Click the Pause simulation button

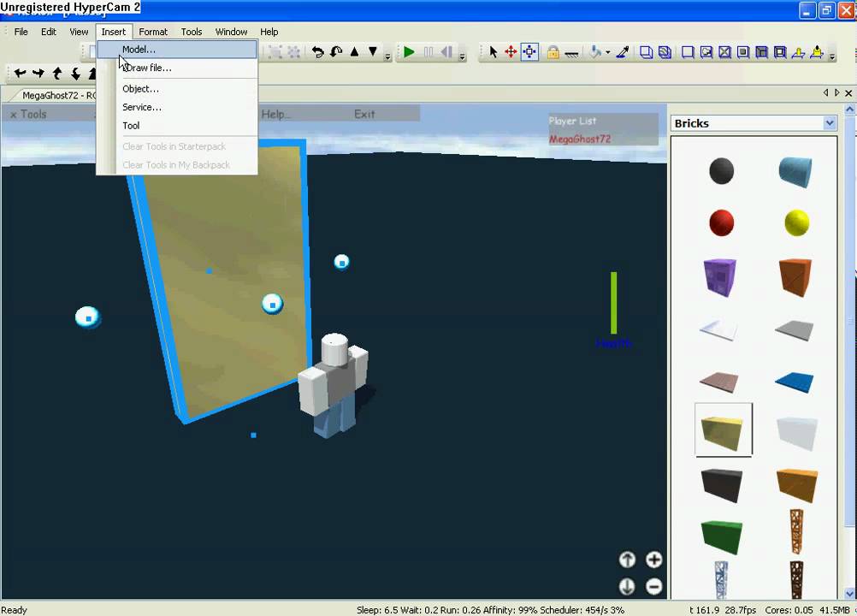pyautogui.click(x=428, y=52)
